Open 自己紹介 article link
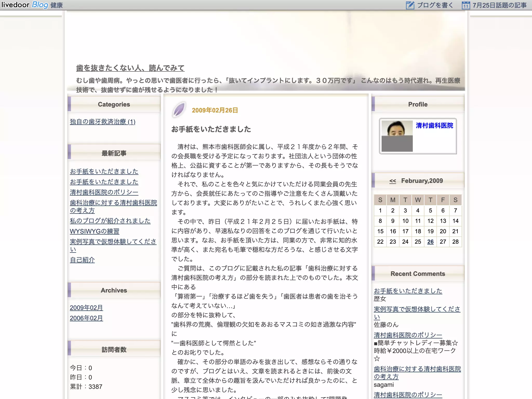532x399 pixels. point(82,260)
